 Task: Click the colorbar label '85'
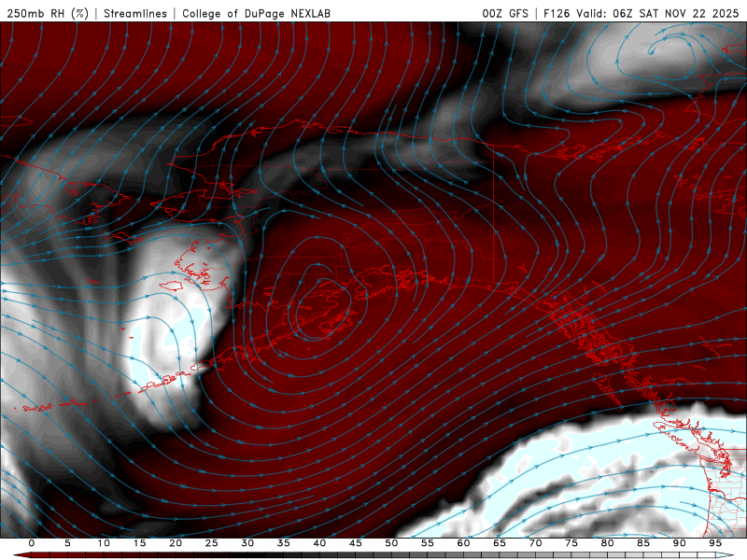[x=643, y=543]
